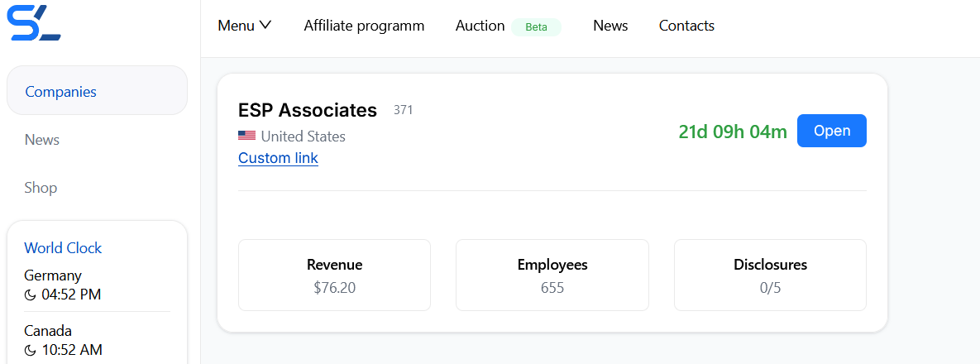Click the Disclosures stat card
This screenshot has width=980, height=364.
770,275
